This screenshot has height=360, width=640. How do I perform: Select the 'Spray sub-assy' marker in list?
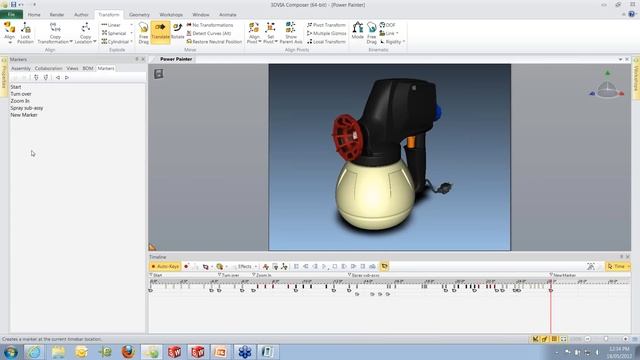click(x=27, y=108)
